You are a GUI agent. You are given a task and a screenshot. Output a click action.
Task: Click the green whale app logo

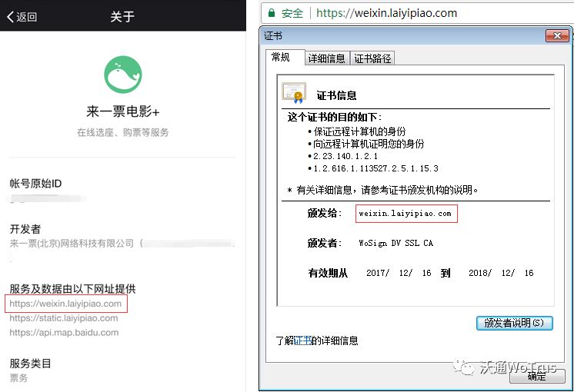(x=123, y=75)
